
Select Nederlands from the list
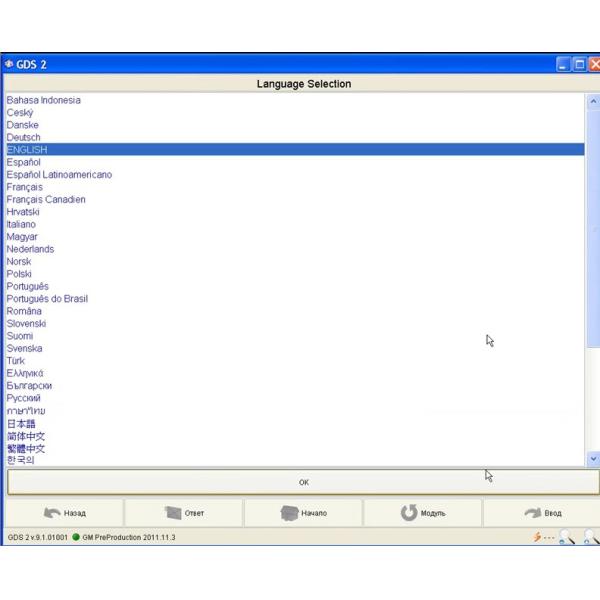30,249
